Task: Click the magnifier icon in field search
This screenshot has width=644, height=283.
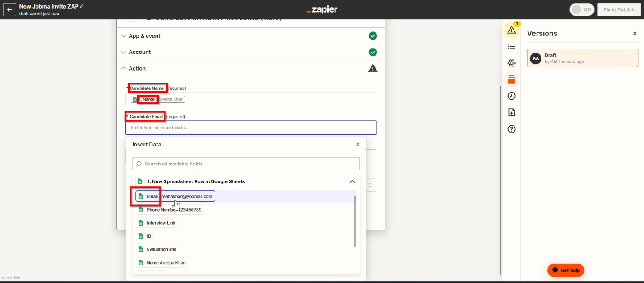Action: coord(139,164)
